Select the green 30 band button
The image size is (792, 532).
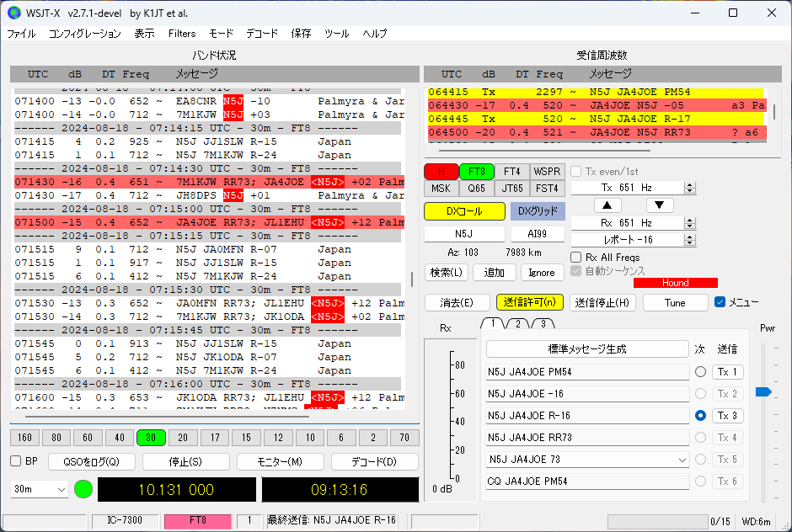151,438
